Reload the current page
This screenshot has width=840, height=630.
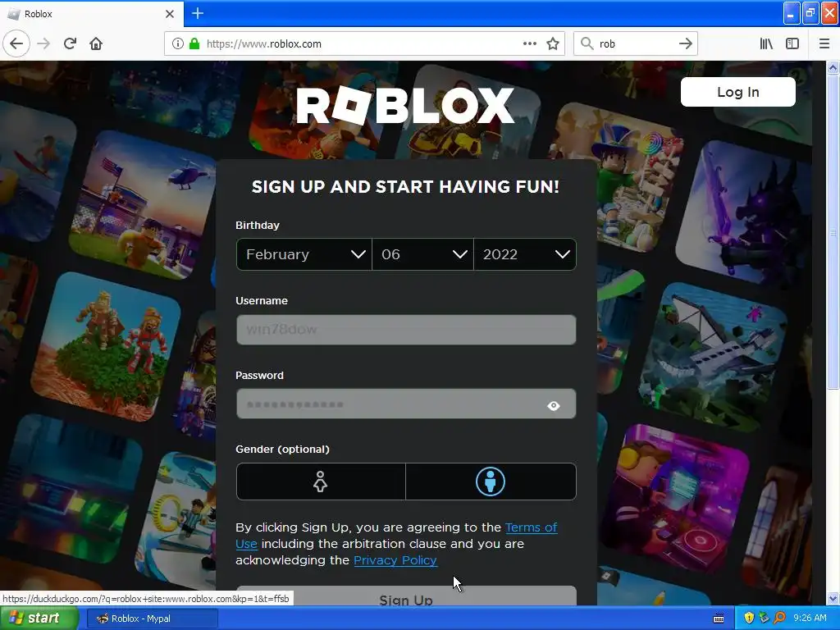[x=70, y=43]
